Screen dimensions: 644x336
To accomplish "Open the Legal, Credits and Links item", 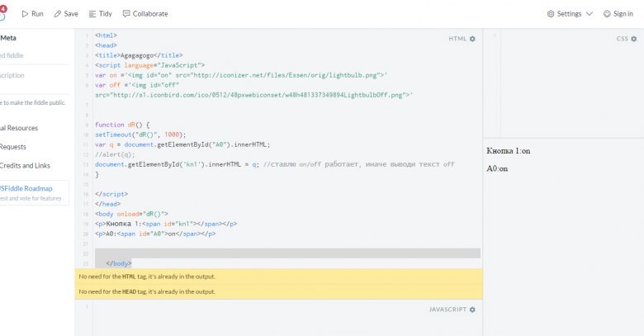I will click(25, 166).
